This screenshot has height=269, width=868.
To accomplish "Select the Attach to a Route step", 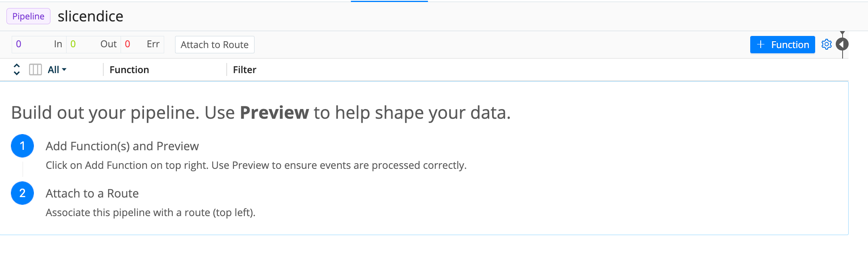I will pyautogui.click(x=92, y=193).
